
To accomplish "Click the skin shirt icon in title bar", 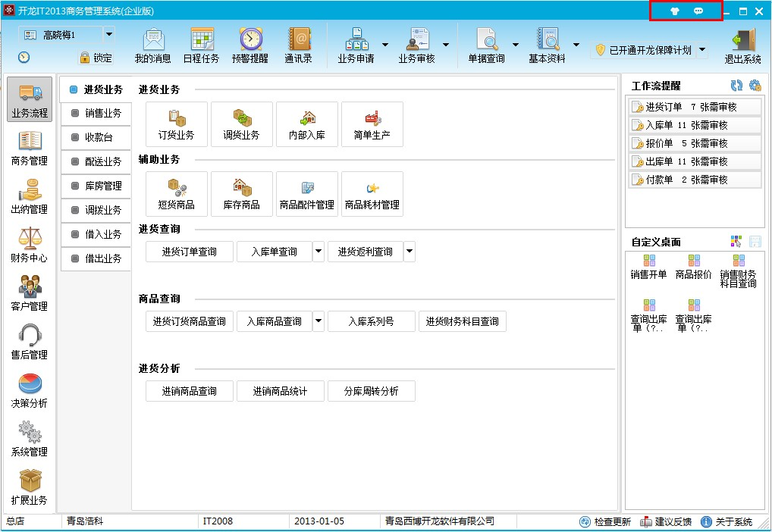I will point(675,11).
